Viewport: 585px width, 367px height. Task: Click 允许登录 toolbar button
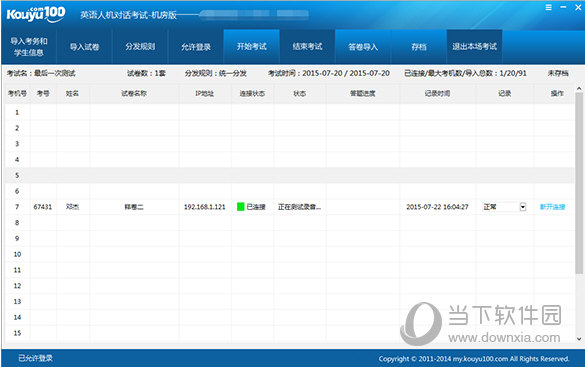[x=196, y=47]
